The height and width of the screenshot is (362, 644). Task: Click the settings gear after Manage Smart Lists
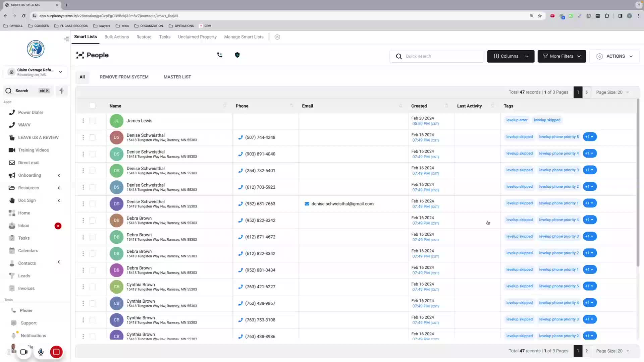coord(277,37)
